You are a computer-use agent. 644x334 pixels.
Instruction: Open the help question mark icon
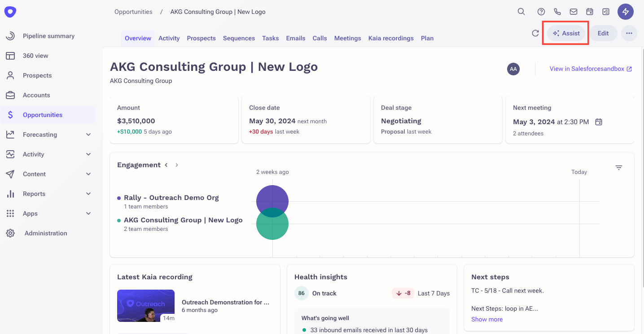click(x=541, y=12)
